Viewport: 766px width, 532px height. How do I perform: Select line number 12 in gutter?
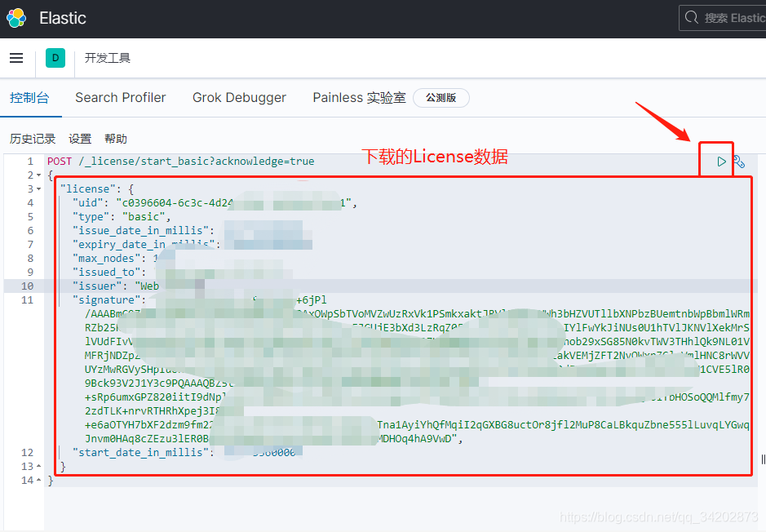pos(28,452)
